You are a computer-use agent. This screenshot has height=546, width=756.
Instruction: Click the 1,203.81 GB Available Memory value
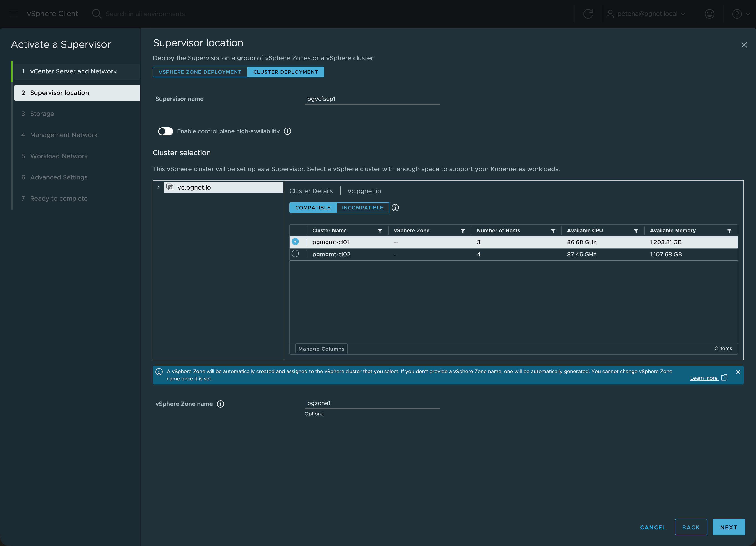coord(666,242)
